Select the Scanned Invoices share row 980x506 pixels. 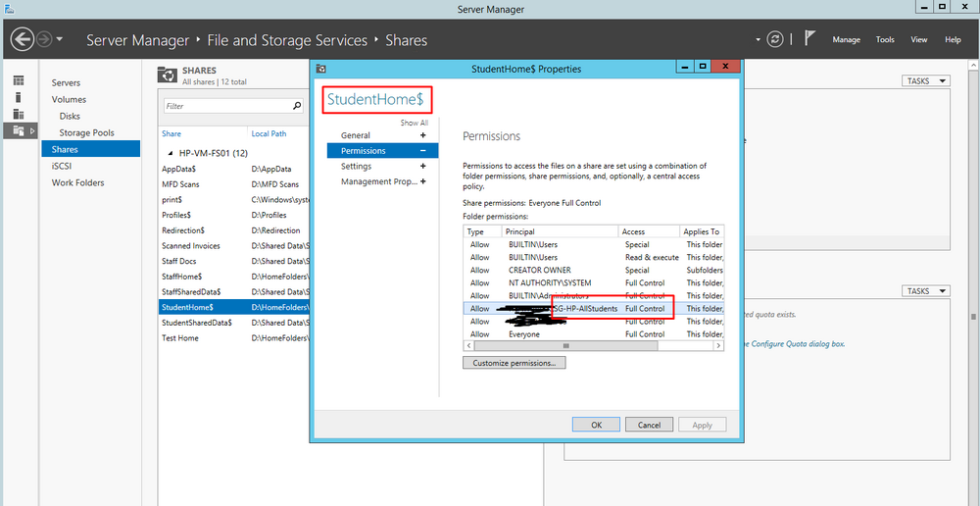pyautogui.click(x=234, y=246)
